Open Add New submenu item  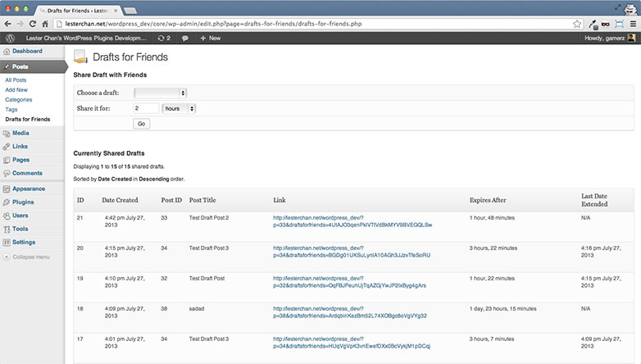pyautogui.click(x=16, y=90)
